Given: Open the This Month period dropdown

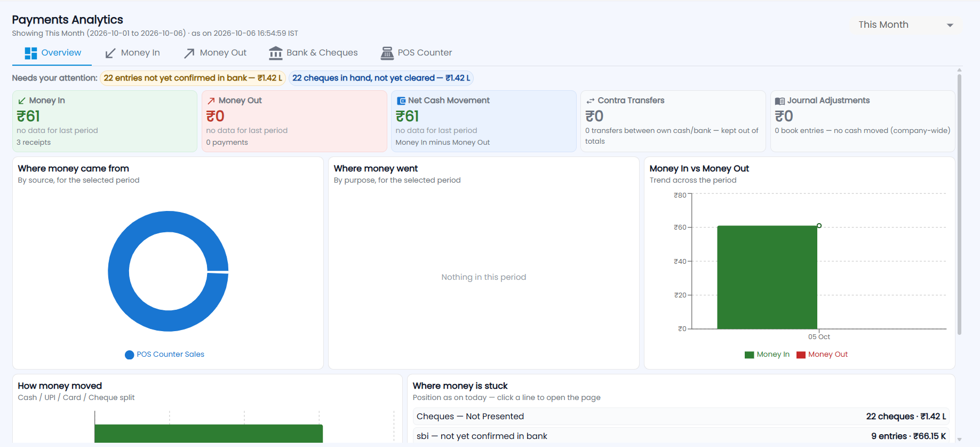Looking at the screenshot, I should tap(905, 25).
